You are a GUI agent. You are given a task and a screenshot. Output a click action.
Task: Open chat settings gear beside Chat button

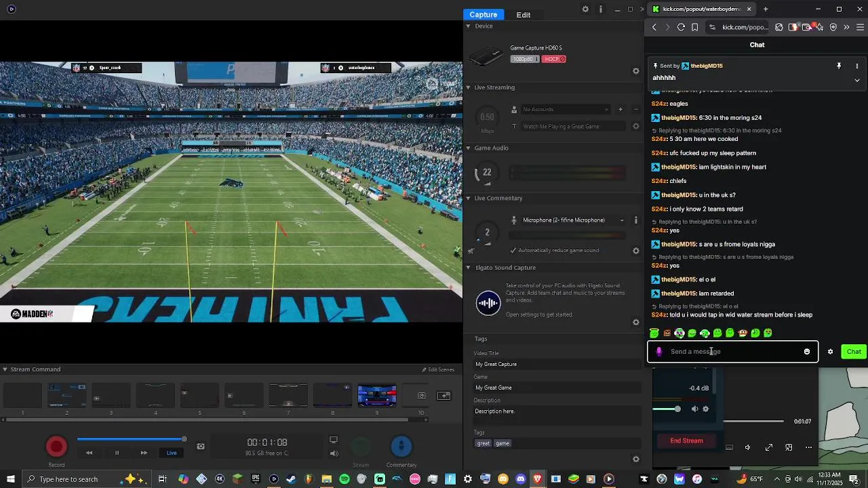click(x=831, y=352)
